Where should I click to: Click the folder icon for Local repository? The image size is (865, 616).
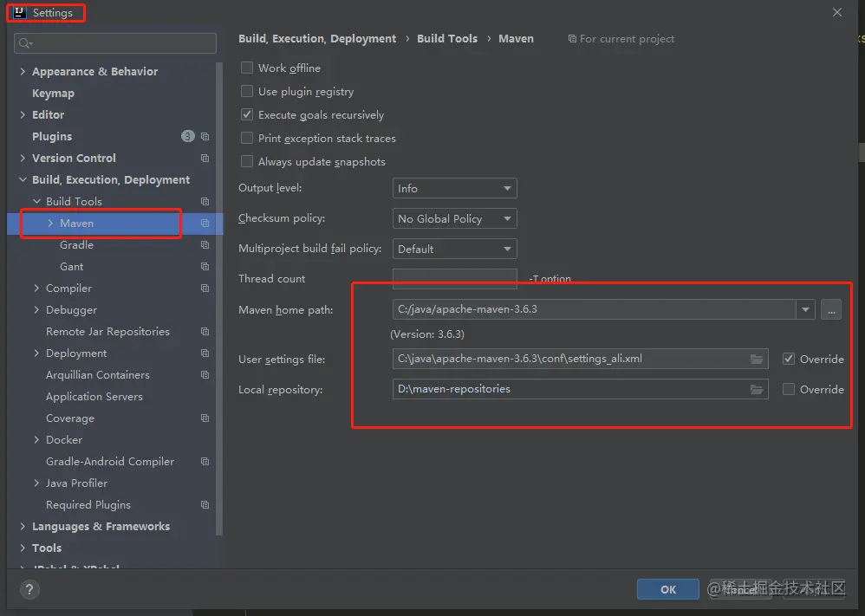[757, 389]
